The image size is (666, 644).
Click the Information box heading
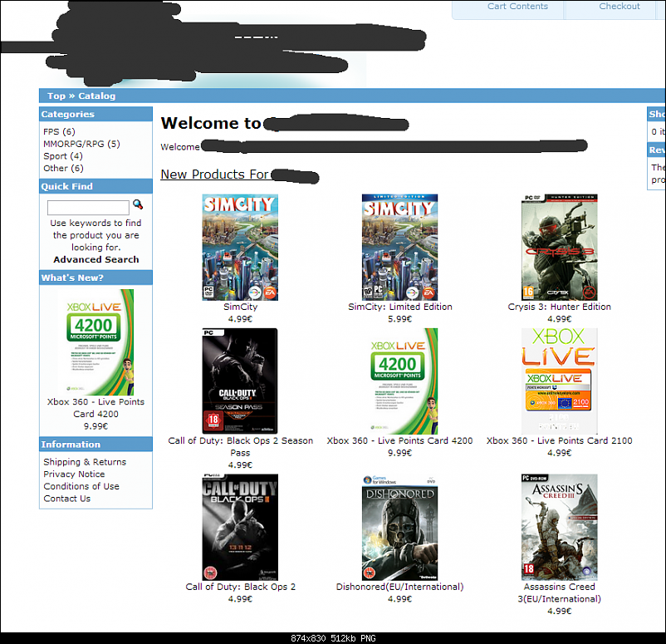(71, 445)
